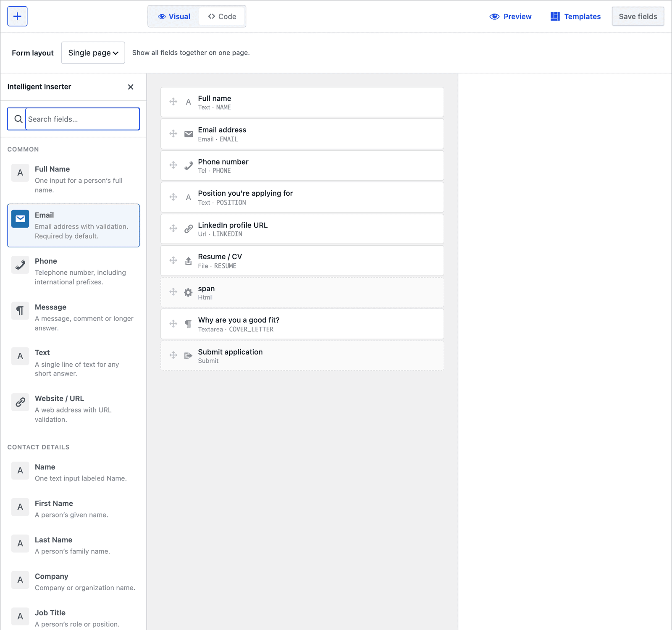The width and height of the screenshot is (672, 630).
Task: Click the envelope icon on Email address row
Action: [x=189, y=134]
